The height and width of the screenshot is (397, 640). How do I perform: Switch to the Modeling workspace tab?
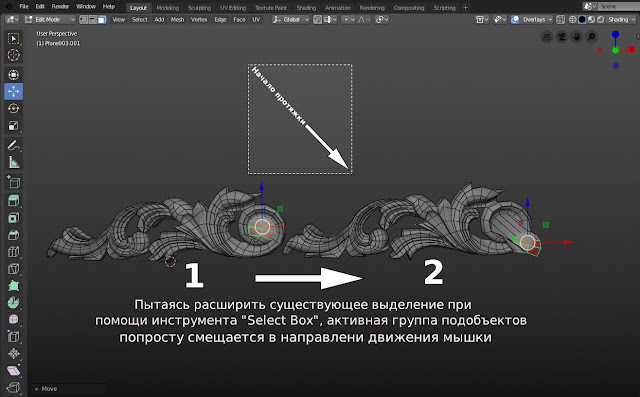click(168, 8)
